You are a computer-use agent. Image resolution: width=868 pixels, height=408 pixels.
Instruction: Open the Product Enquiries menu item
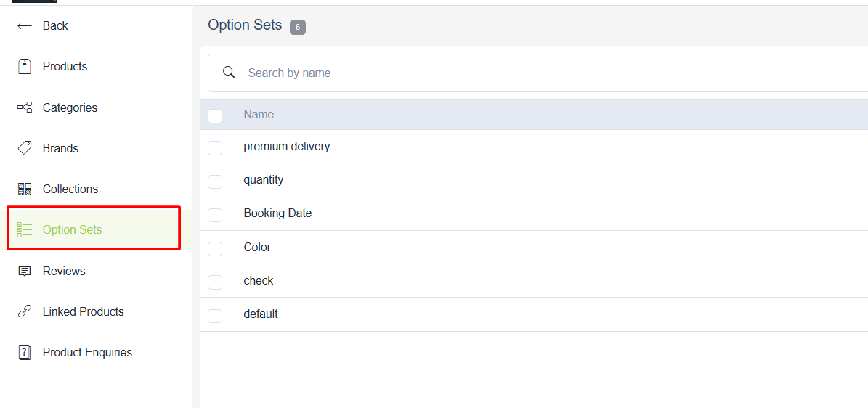[x=87, y=352]
